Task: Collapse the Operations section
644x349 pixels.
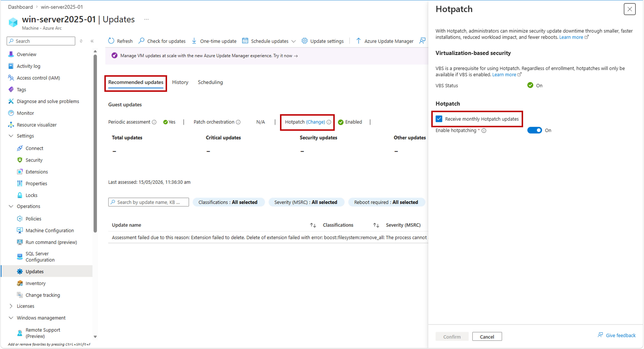Action: coord(11,206)
